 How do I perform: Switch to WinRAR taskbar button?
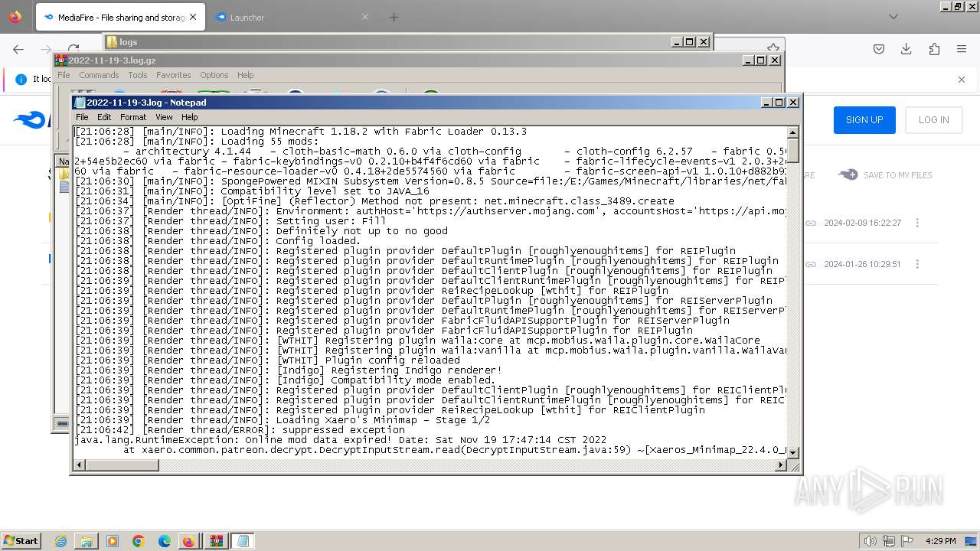[x=216, y=541]
